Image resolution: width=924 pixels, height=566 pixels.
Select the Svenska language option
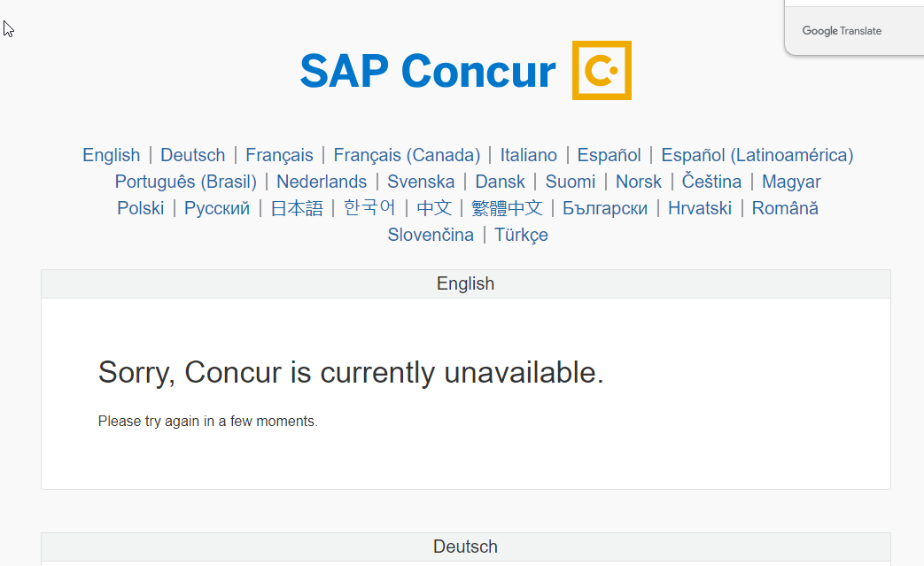pos(421,181)
